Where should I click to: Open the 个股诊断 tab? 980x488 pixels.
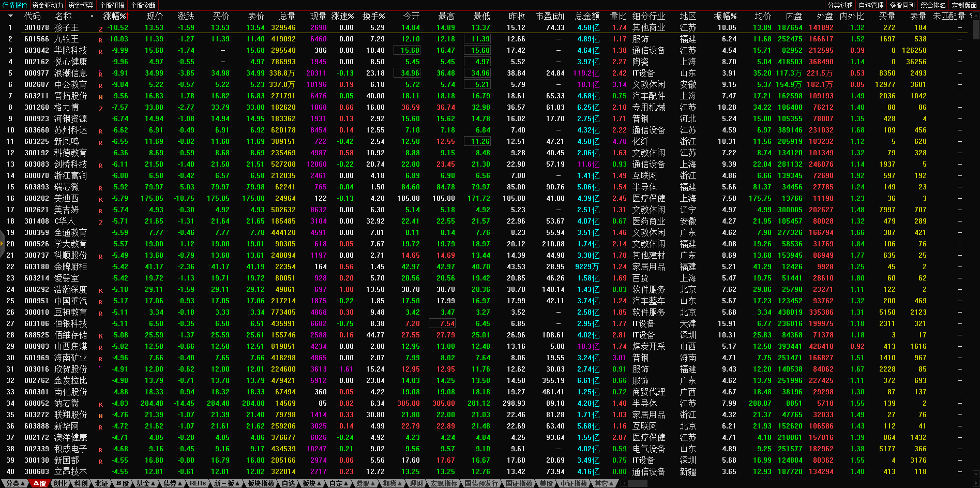[x=143, y=5]
